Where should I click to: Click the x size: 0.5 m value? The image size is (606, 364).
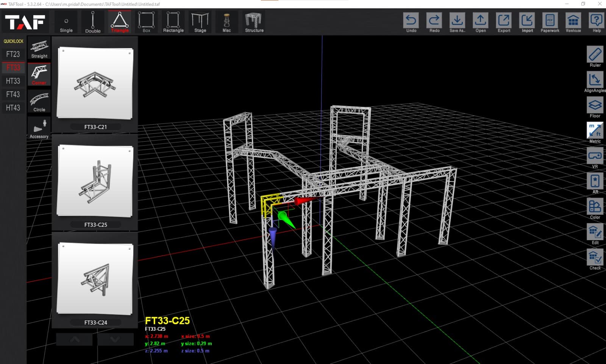[195, 336]
